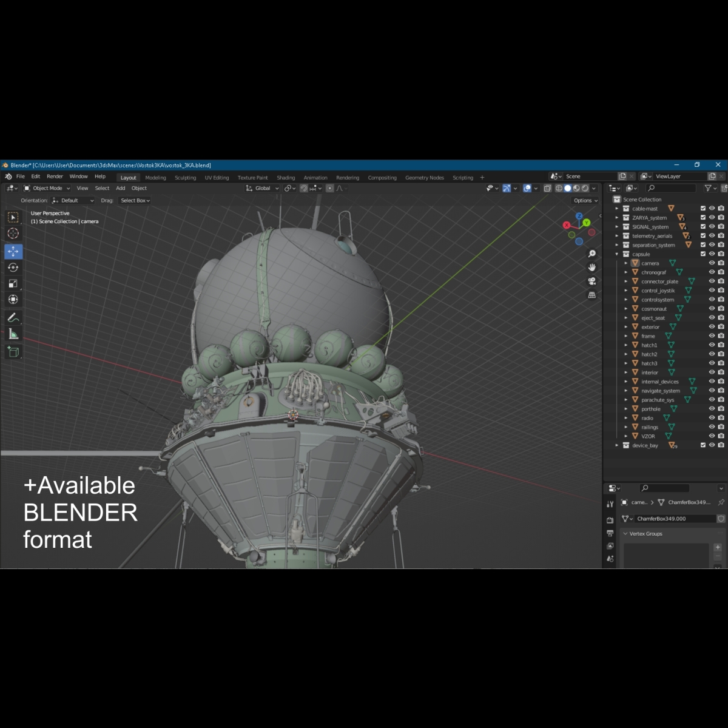This screenshot has width=728, height=728.
Task: Toggle snapping magnet in the header
Action: pos(304,189)
